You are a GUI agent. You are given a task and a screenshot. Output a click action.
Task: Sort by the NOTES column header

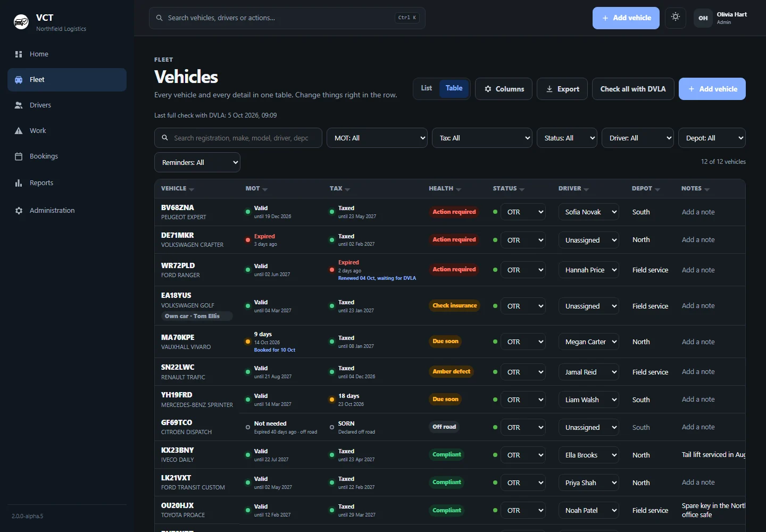pos(695,188)
